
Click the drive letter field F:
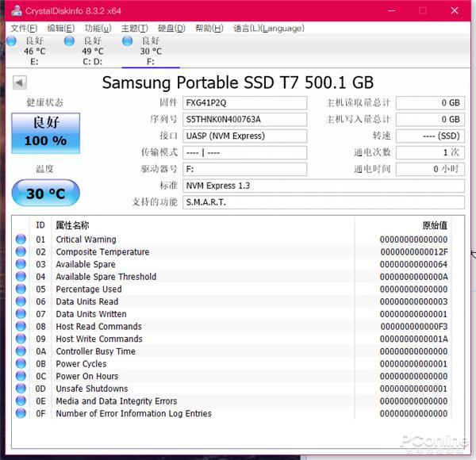point(244,169)
